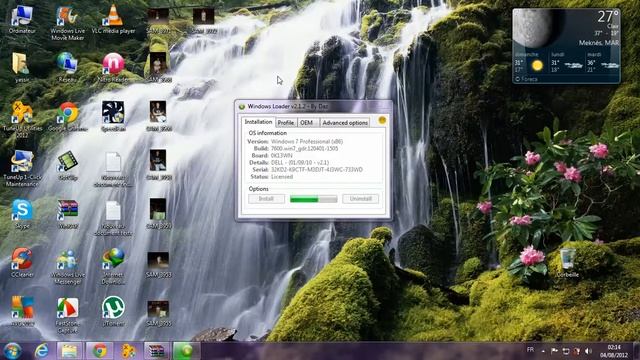Click the Uninstall button
Screen dimensions: 640x360
360,199
